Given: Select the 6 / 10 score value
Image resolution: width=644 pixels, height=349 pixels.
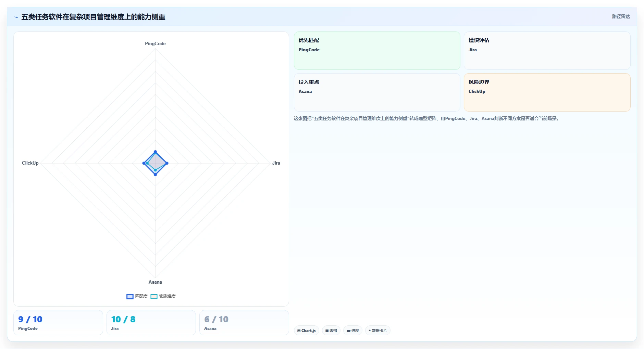Looking at the screenshot, I should (x=216, y=320).
